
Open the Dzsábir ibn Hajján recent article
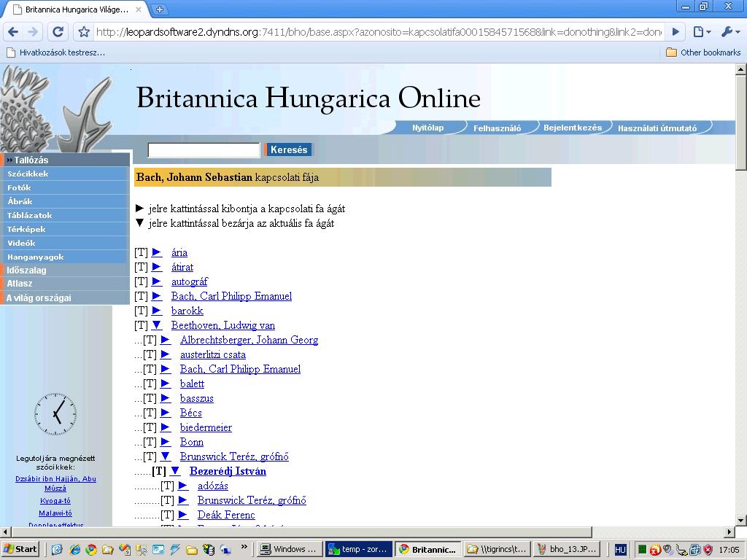click(55, 483)
